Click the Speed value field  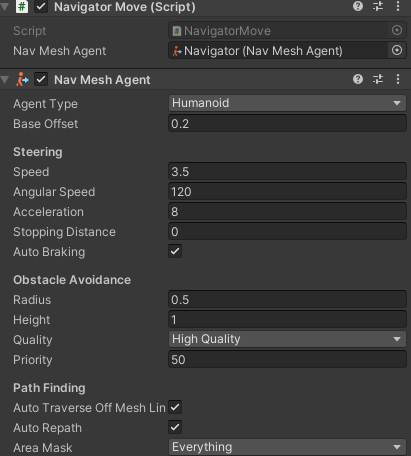[x=287, y=172]
